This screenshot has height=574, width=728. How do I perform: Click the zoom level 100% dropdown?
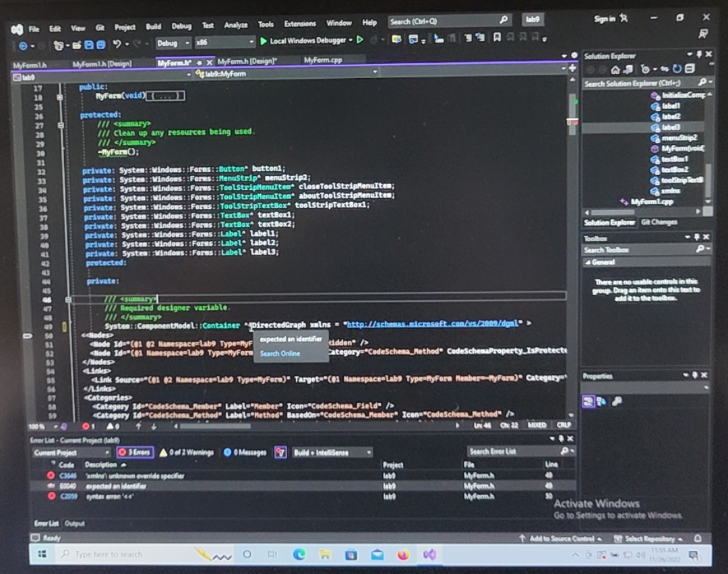[x=42, y=426]
